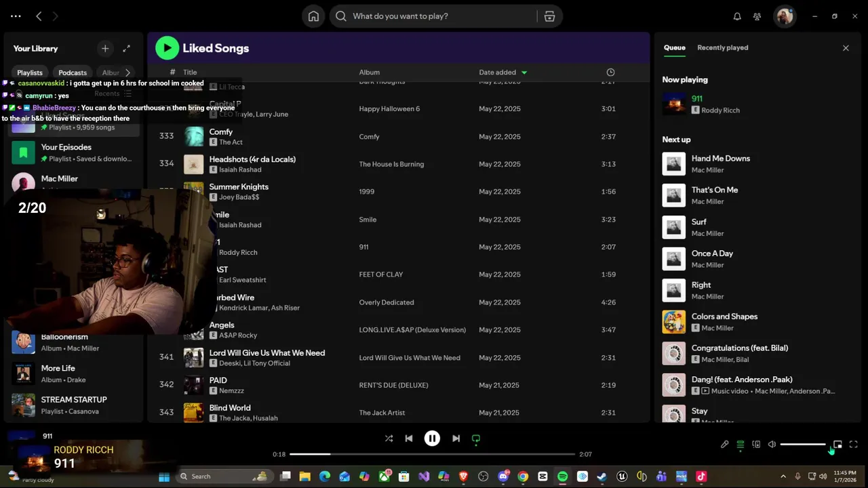
Task: Select the PAID track by Nemzzz
Action: click(x=399, y=385)
